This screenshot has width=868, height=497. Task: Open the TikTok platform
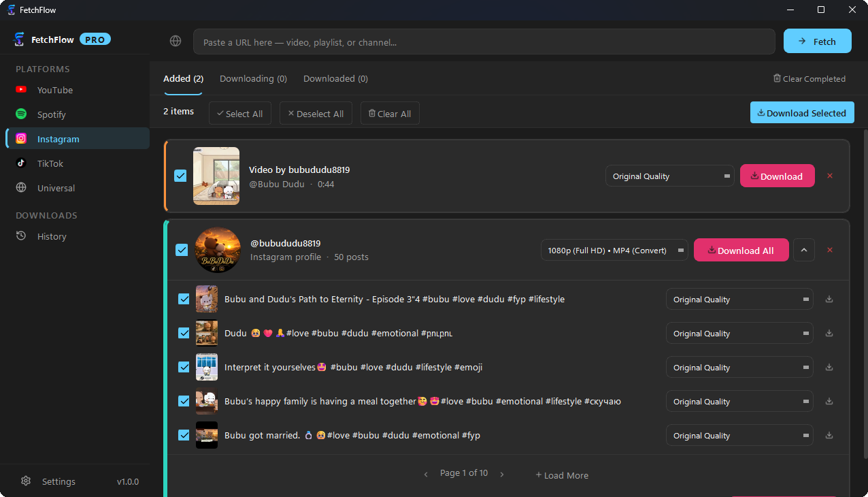(x=78, y=163)
